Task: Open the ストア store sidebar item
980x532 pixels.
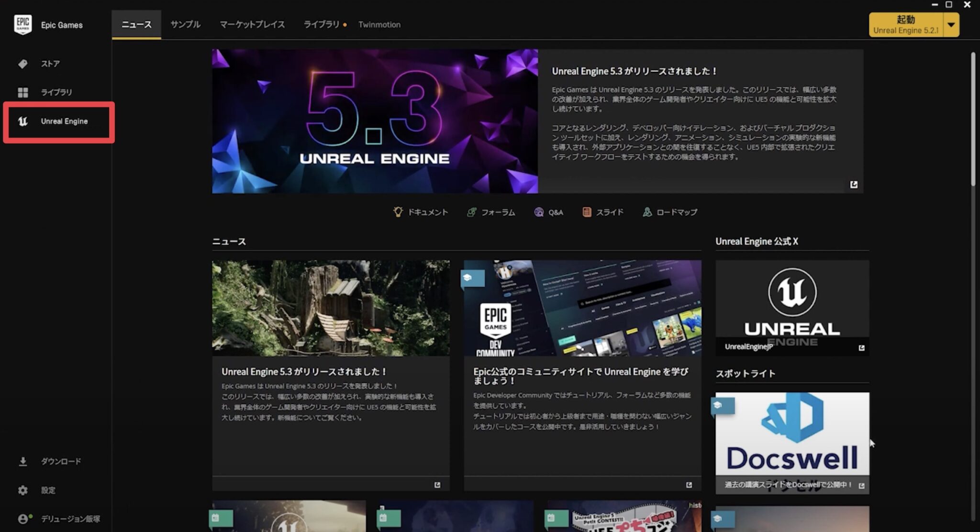Action: click(50, 64)
